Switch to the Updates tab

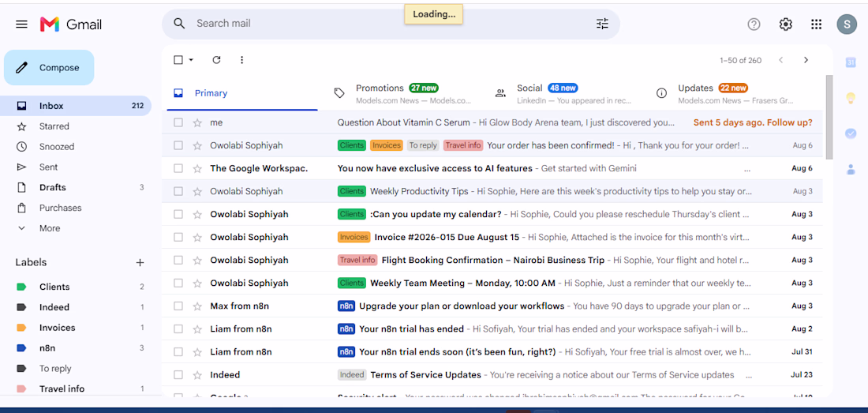tap(725, 93)
